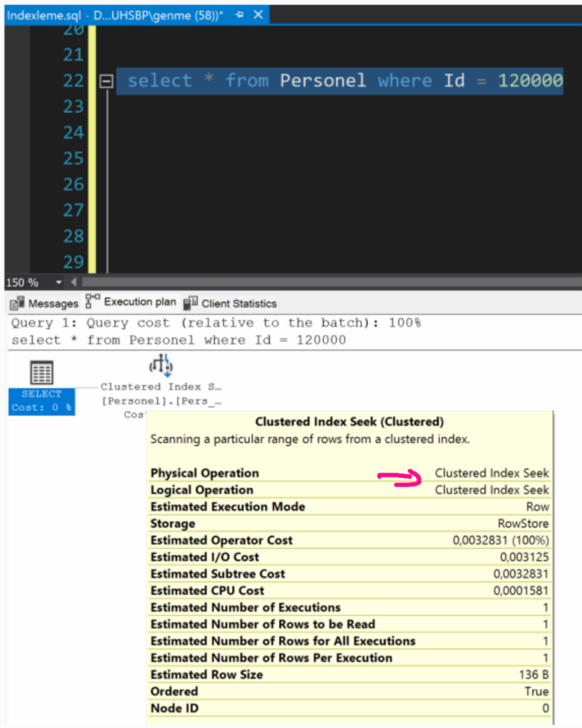Click the Clustered Index S… operator label
Screen dimensions: 582x728
tap(161, 387)
